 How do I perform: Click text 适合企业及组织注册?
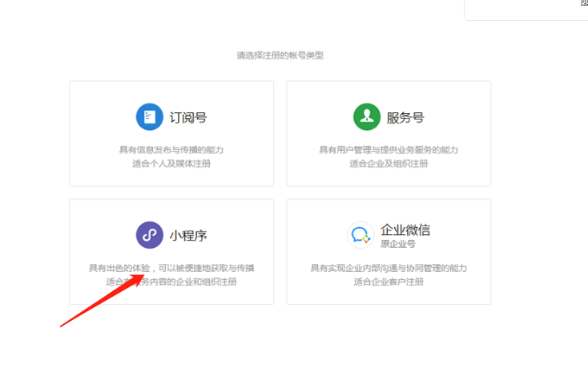tap(389, 164)
